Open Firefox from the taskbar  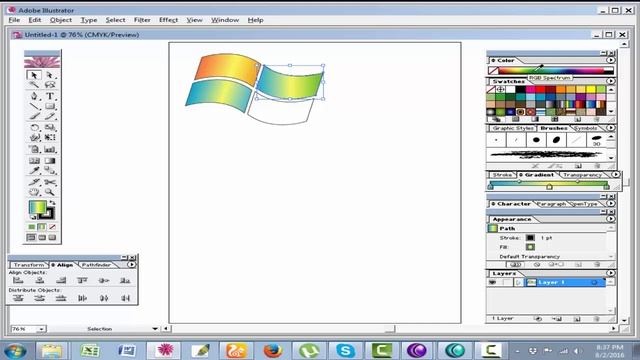273,351
